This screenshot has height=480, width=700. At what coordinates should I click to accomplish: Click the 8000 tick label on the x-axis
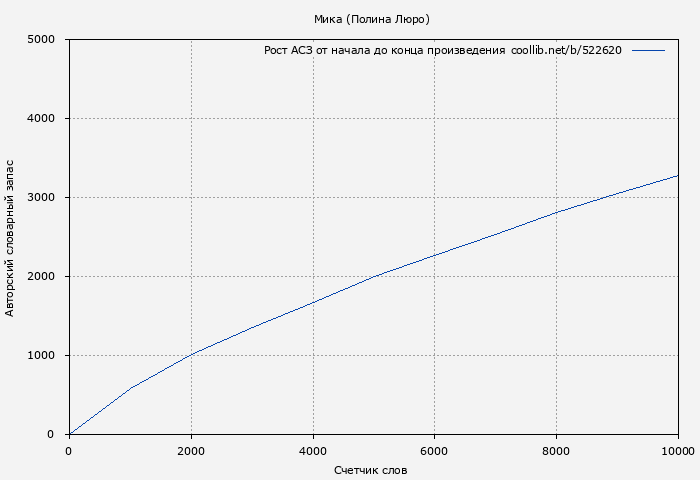click(556, 451)
